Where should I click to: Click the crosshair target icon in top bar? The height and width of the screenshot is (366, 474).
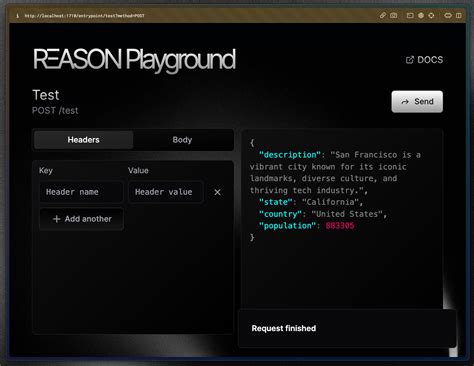[431, 15]
